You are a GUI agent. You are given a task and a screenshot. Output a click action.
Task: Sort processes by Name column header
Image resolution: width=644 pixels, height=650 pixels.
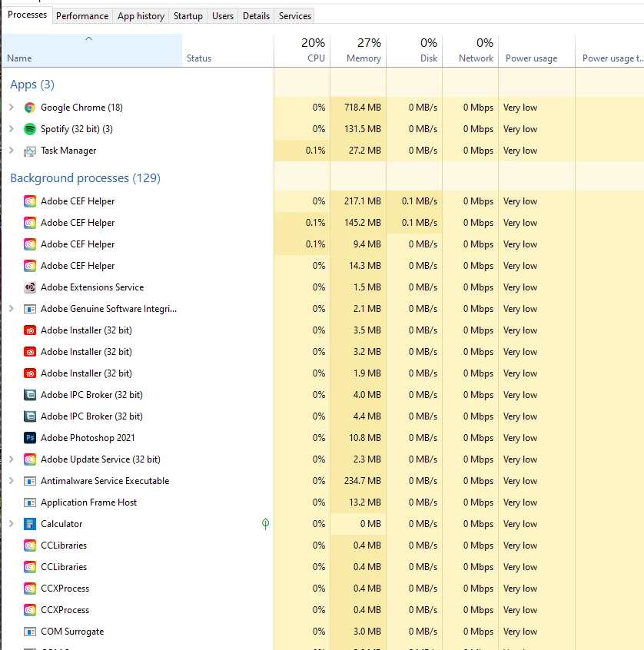(92, 51)
